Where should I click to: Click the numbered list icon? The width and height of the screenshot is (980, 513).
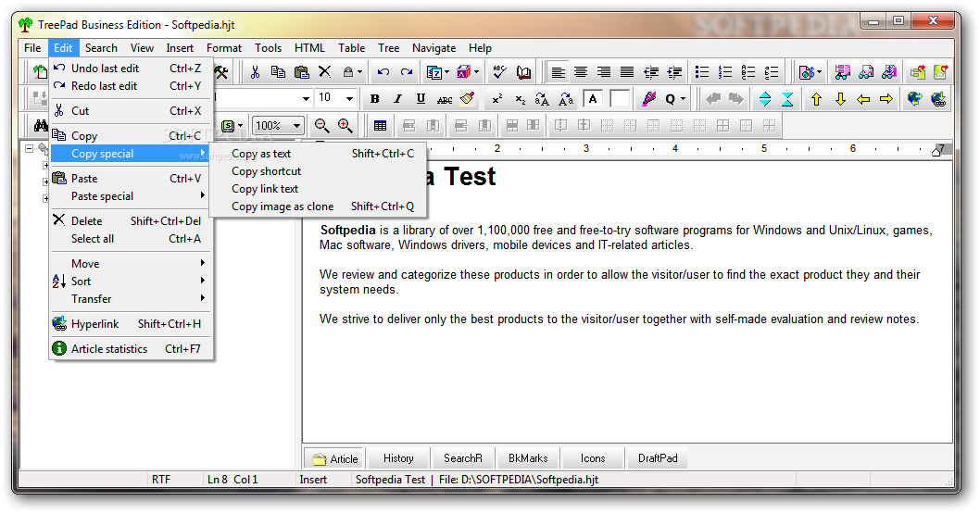click(x=725, y=72)
